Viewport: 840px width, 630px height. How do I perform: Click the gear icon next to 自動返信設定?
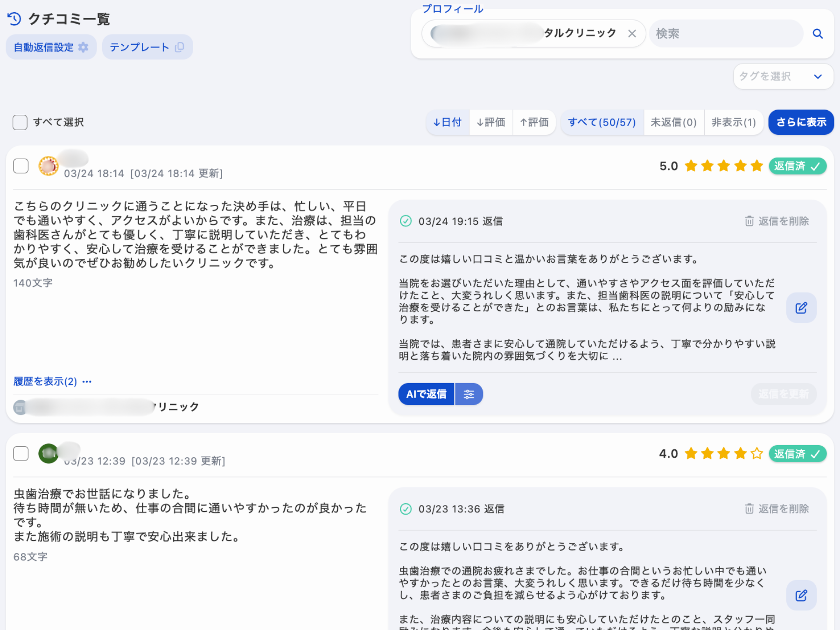(84, 47)
